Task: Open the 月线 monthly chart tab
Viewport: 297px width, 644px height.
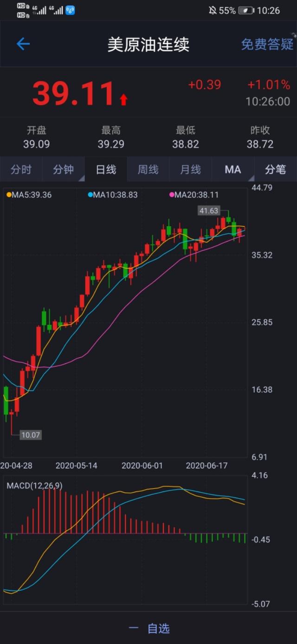Action: (x=190, y=170)
